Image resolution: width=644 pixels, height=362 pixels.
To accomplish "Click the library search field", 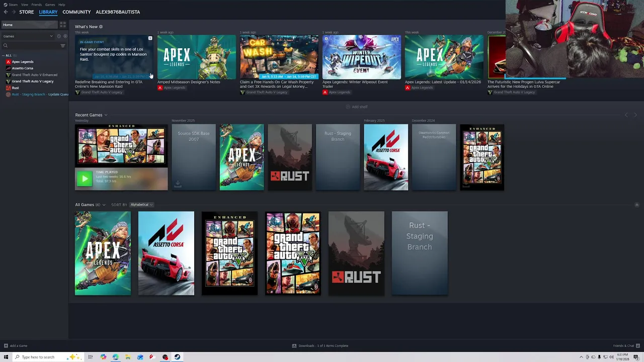I will click(x=30, y=46).
